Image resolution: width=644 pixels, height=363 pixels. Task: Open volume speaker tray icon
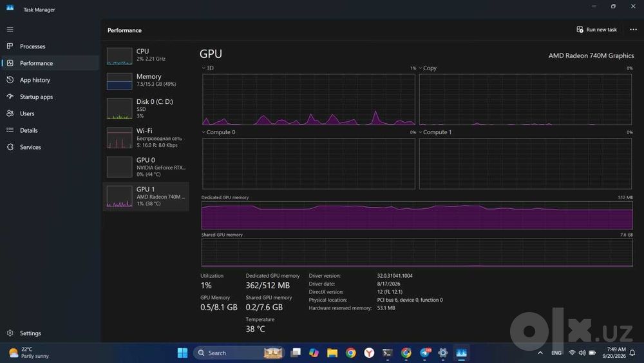coord(582,353)
